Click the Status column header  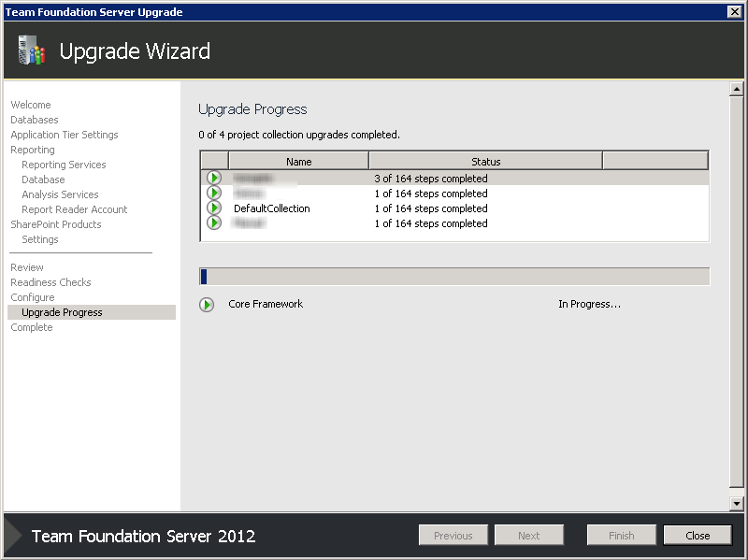pyautogui.click(x=485, y=161)
